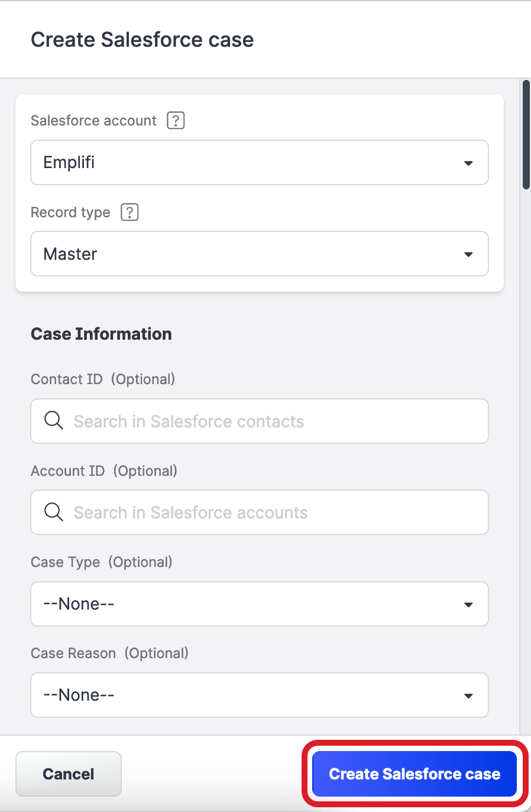Viewport: 531px width, 812px height.
Task: Click the Cancel button
Action: [x=68, y=774]
